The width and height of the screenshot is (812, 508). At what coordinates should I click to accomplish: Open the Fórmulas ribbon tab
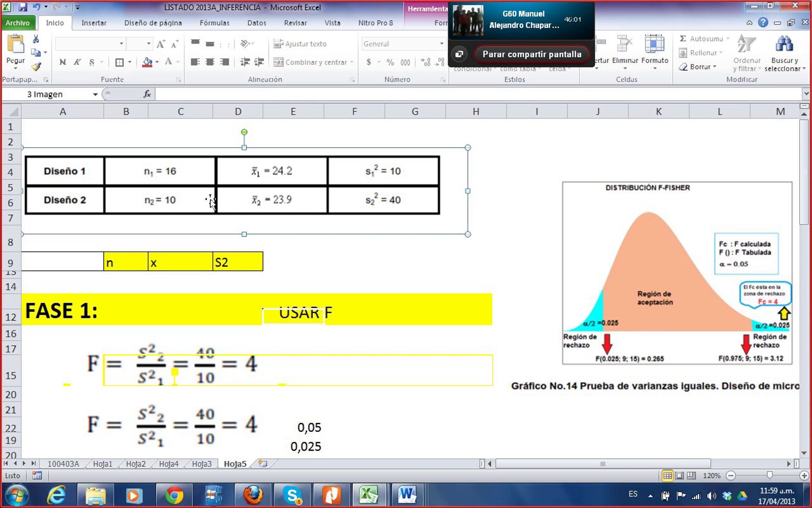[215, 23]
